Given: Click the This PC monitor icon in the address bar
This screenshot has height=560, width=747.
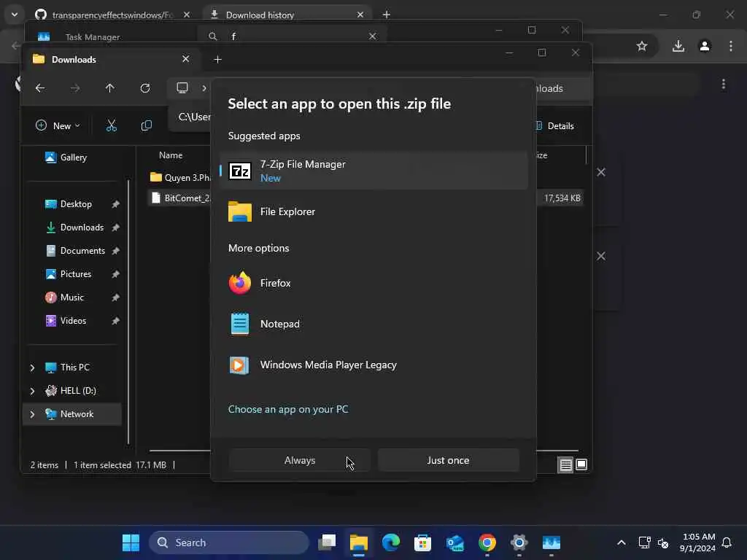Looking at the screenshot, I should 182,87.
